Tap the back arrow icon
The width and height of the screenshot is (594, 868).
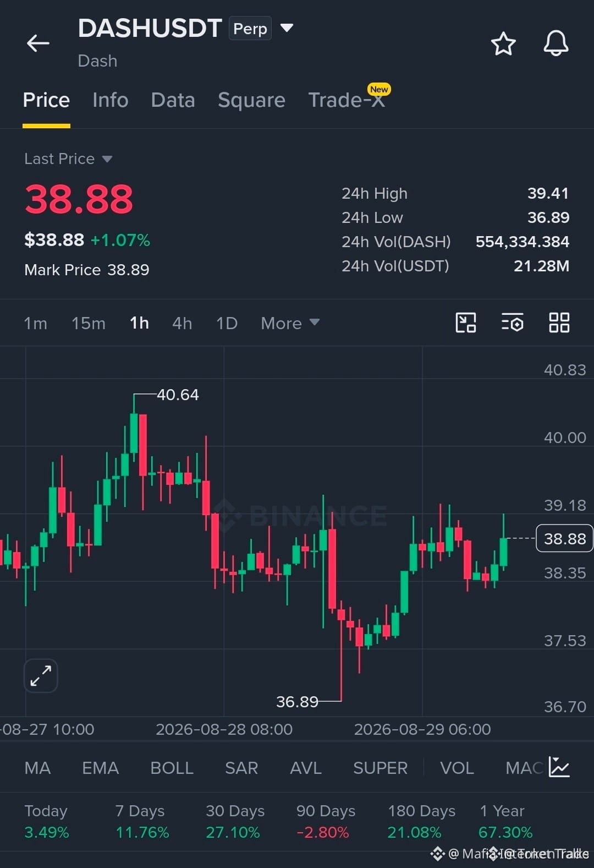pyautogui.click(x=38, y=43)
